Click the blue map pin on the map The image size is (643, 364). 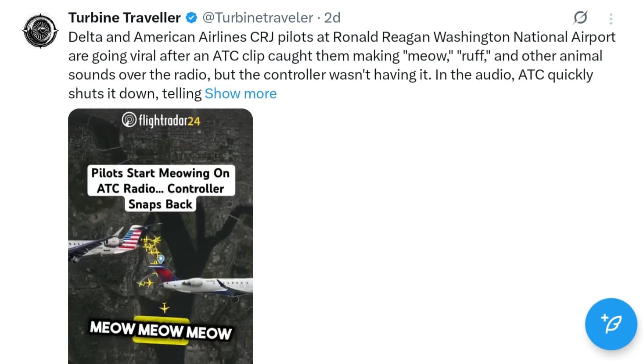(161, 259)
